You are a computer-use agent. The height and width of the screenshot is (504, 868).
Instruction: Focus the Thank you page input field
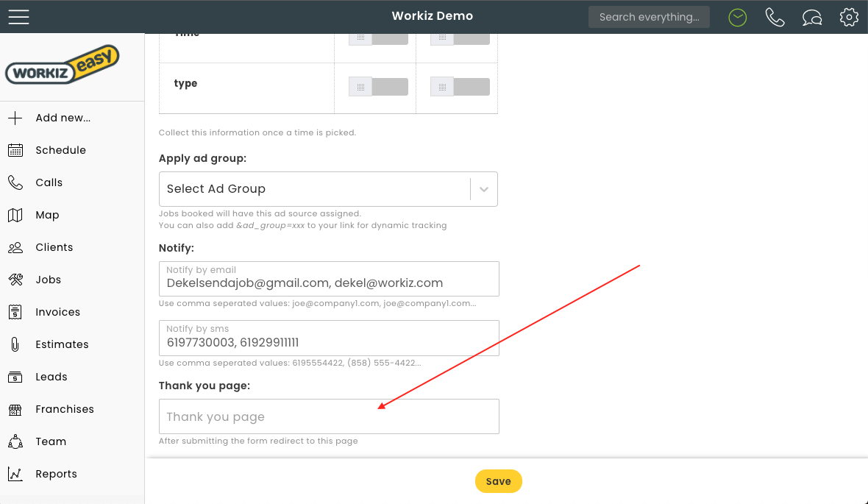point(329,416)
